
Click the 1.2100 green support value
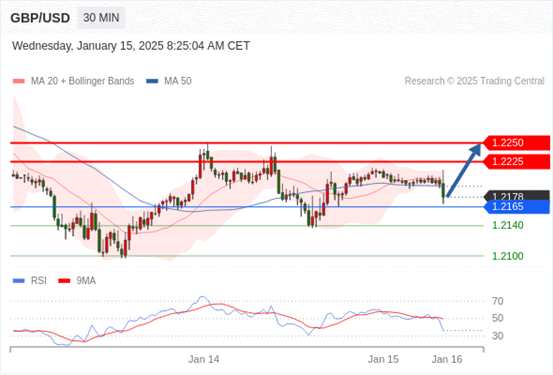508,256
